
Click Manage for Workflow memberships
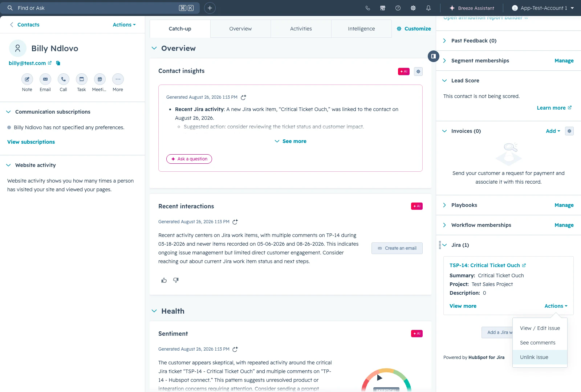tap(564, 225)
